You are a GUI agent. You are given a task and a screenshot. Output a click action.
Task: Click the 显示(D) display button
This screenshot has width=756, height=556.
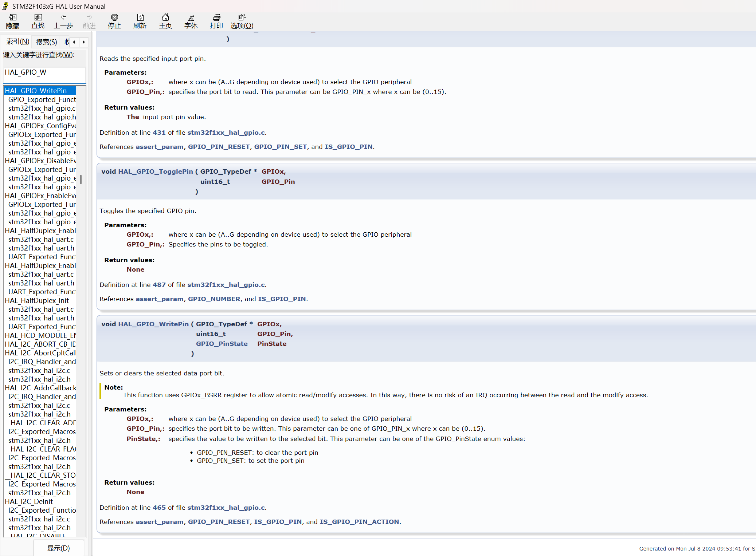(59, 548)
